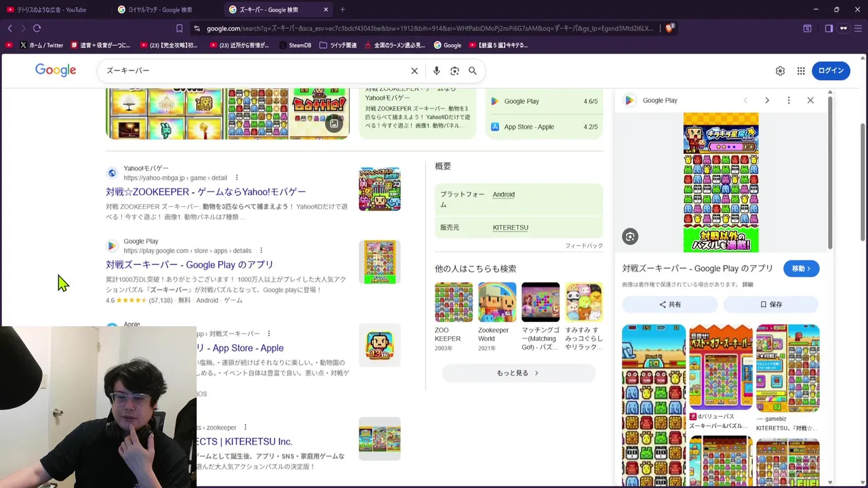
Task: Open the large preview image of 対戦ズーキーパー
Action: click(721, 182)
